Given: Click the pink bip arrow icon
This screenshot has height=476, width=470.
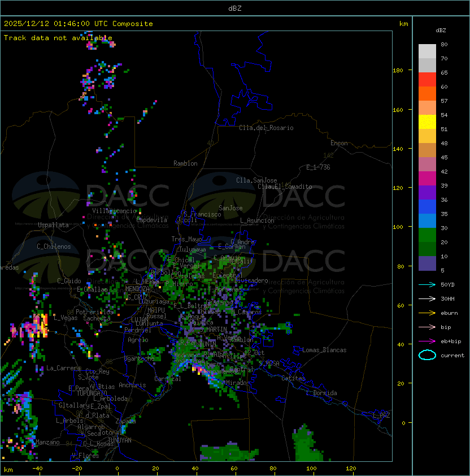Looking at the screenshot, I should (x=427, y=327).
